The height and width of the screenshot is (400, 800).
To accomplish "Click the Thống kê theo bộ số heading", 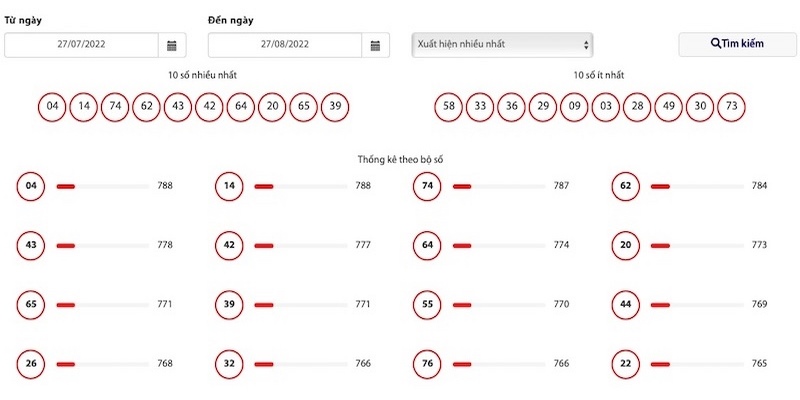I will pyautogui.click(x=400, y=160).
